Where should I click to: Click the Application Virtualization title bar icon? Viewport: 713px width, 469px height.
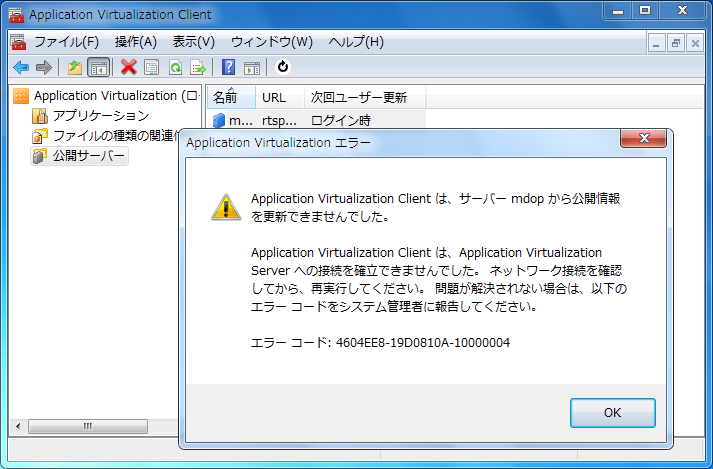[16, 14]
